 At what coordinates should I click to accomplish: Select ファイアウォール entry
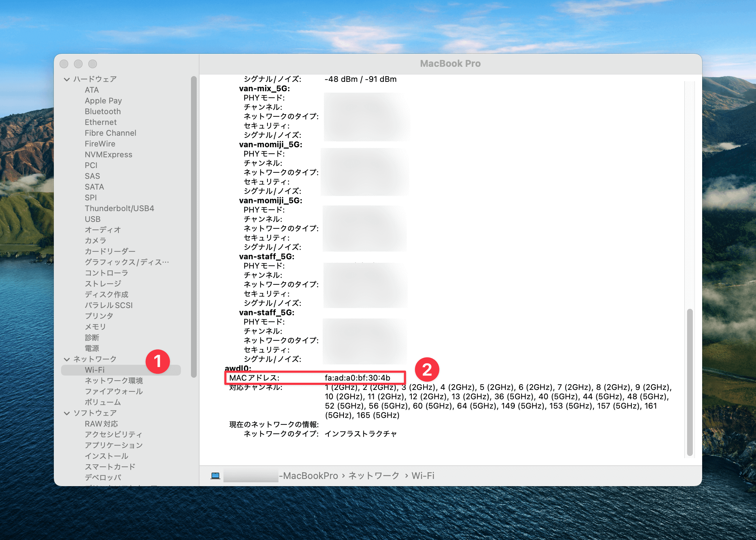click(x=114, y=392)
